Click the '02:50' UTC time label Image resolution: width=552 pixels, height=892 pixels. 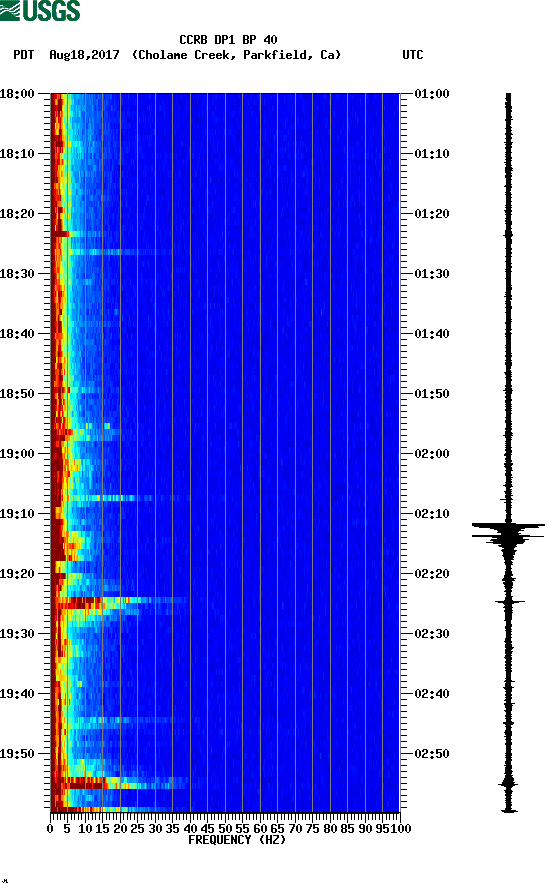pos(432,754)
